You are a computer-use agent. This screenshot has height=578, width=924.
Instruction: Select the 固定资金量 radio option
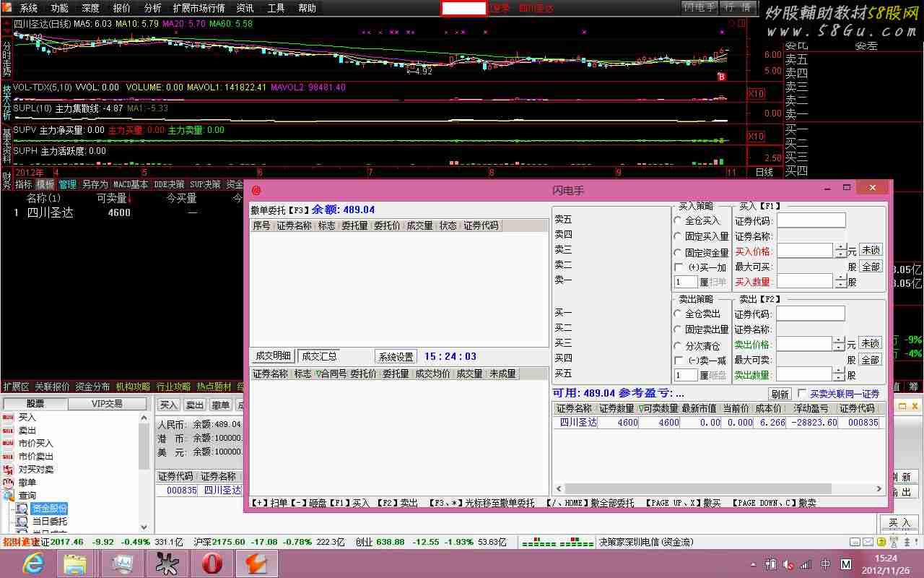tap(678, 253)
